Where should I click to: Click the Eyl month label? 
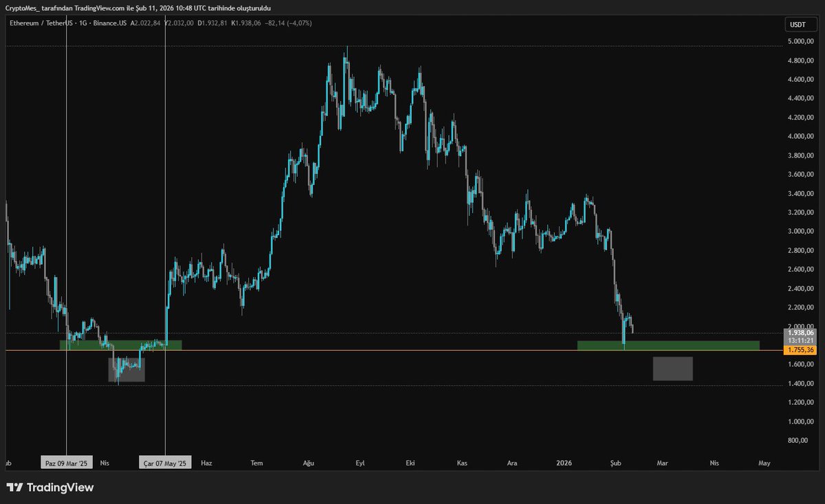(x=360, y=463)
